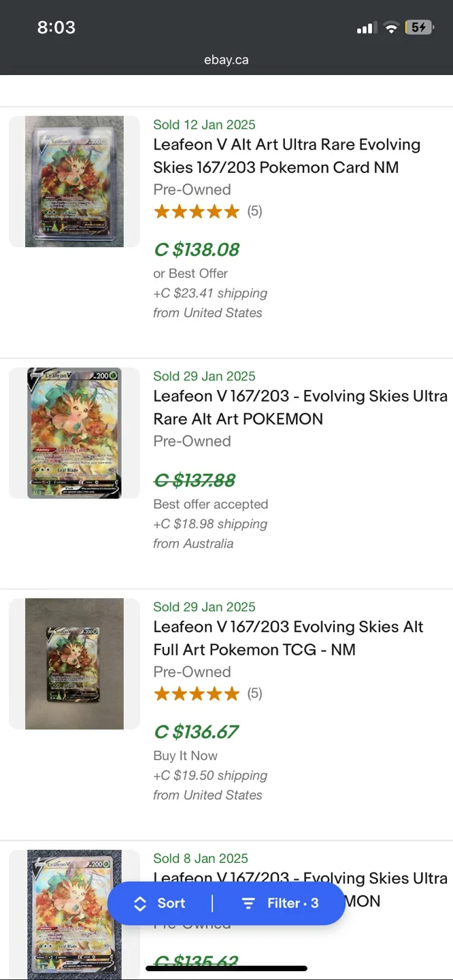
Task: Tap the Wi-Fi icon in the status bar
Action: point(391,27)
